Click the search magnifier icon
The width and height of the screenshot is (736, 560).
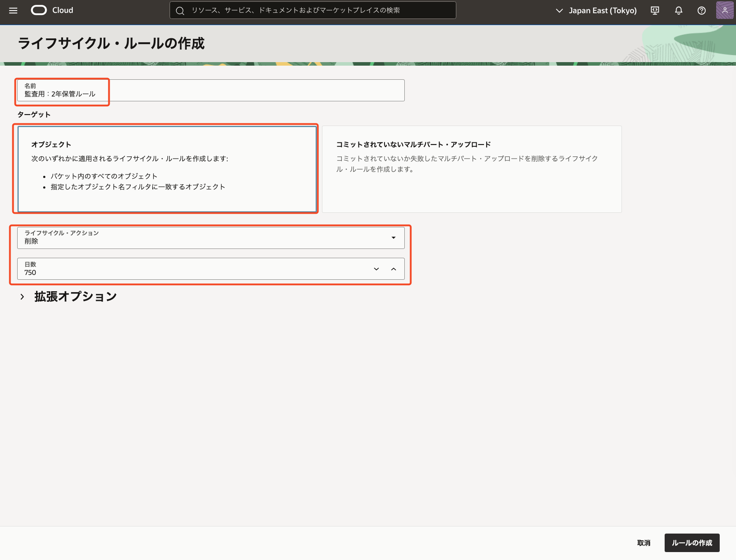point(180,11)
